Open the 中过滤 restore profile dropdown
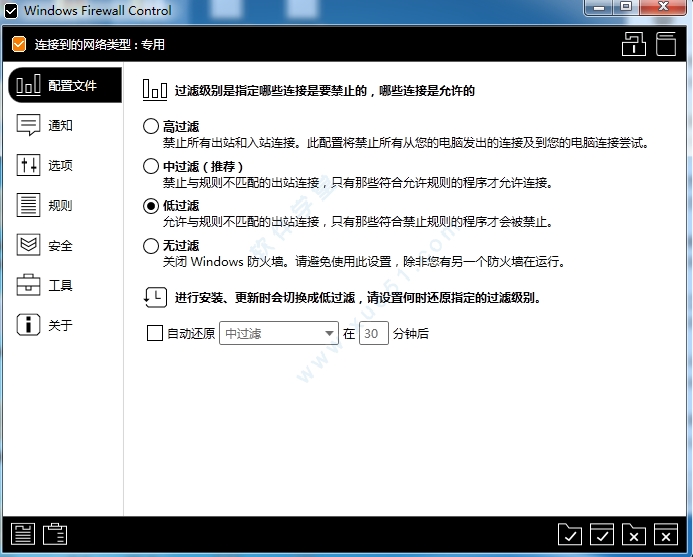 click(x=279, y=333)
